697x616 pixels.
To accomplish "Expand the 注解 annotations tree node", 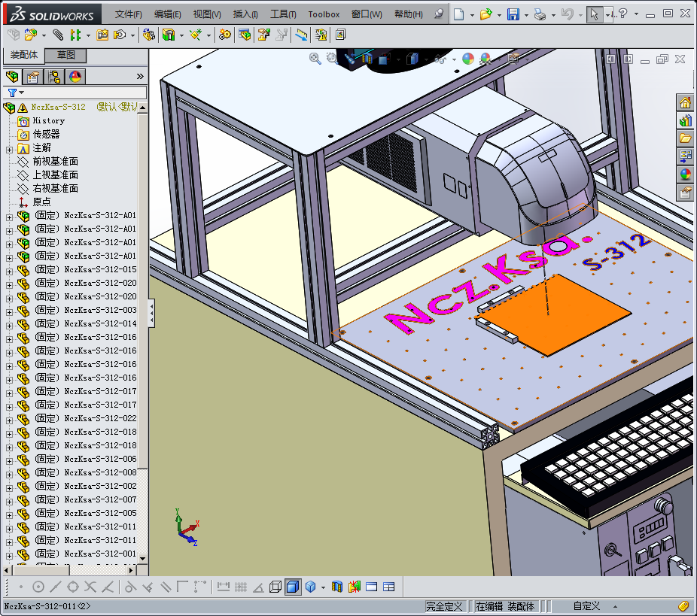I will [x=9, y=150].
